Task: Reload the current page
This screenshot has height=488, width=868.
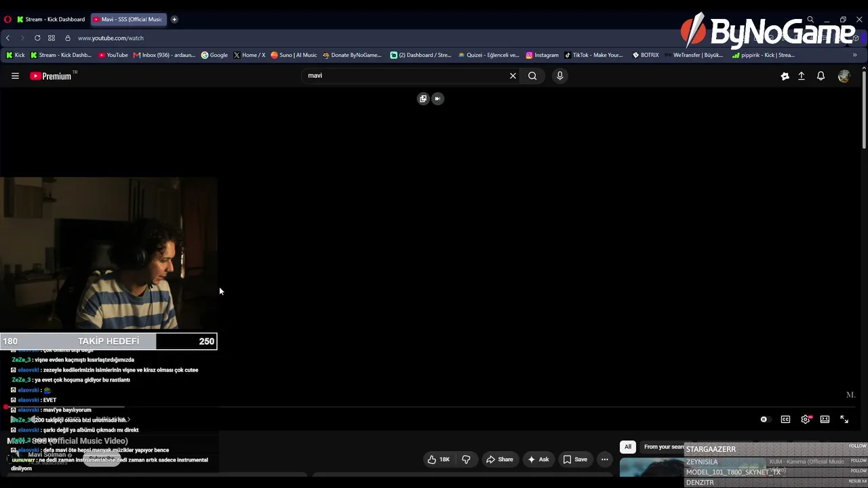Action: point(37,38)
